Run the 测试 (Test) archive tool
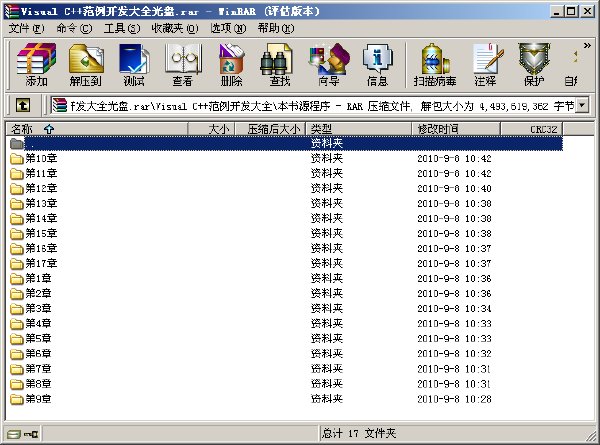The image size is (600, 445). (x=134, y=65)
